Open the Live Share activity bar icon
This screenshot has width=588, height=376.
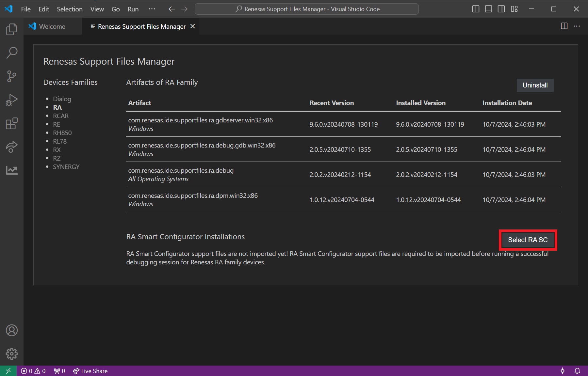pyautogui.click(x=12, y=147)
